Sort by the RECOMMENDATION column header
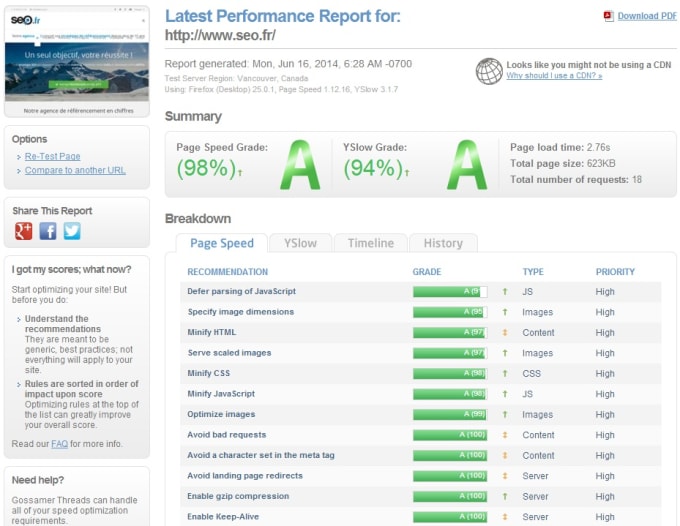The width and height of the screenshot is (680, 526). tap(227, 272)
